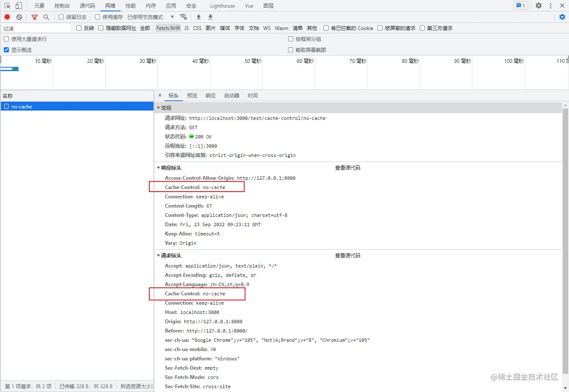Filter requests by 全部
The height and width of the screenshot is (392, 569).
[x=145, y=28]
